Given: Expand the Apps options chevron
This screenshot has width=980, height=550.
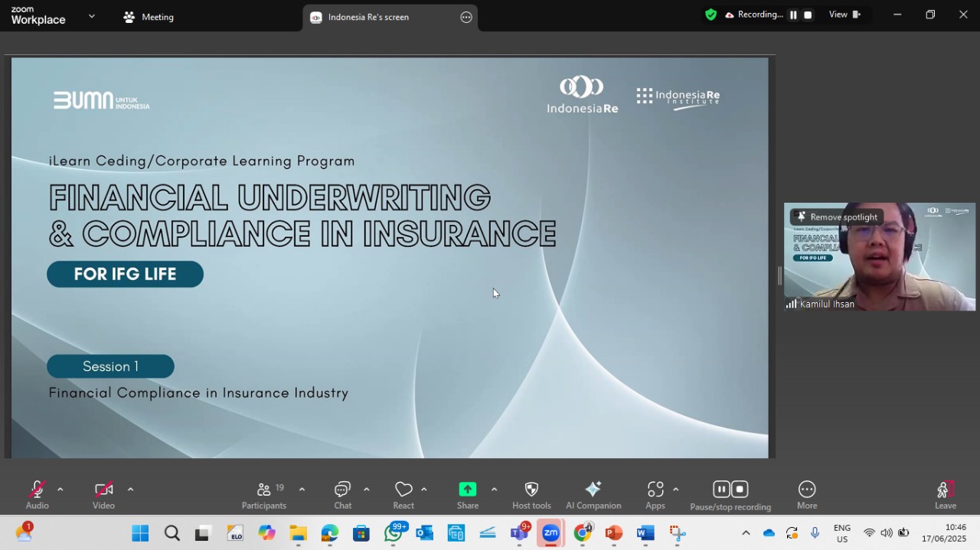Looking at the screenshot, I should (675, 490).
